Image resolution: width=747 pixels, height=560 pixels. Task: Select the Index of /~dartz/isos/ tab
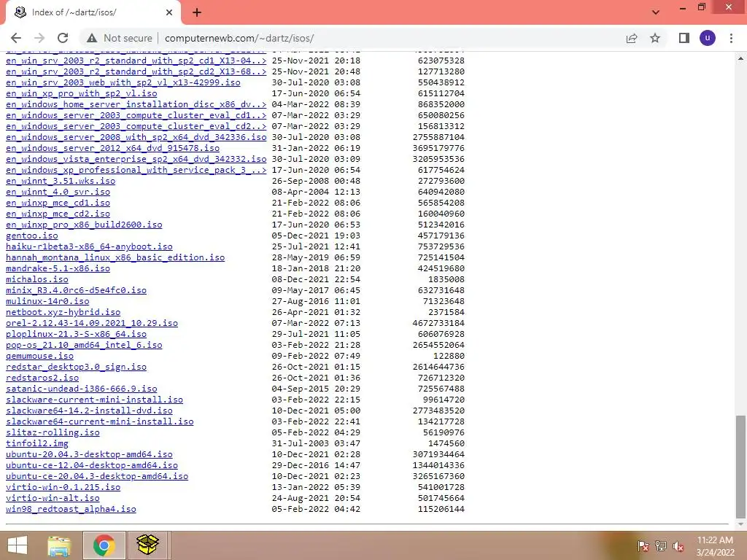click(93, 12)
